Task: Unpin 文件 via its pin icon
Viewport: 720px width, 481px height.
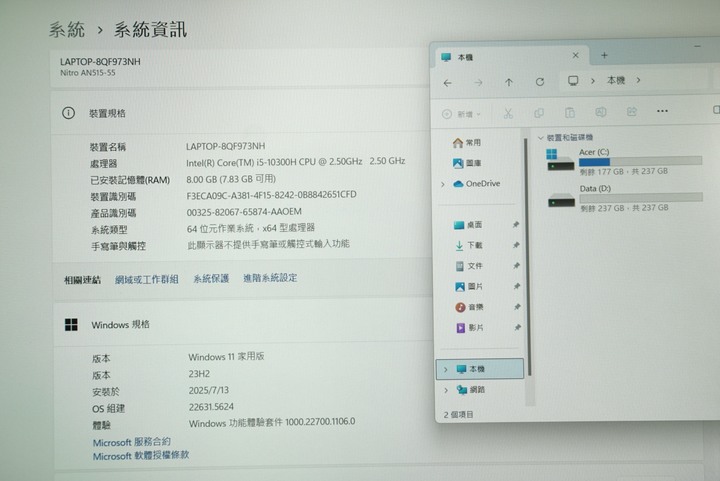Action: [x=517, y=266]
